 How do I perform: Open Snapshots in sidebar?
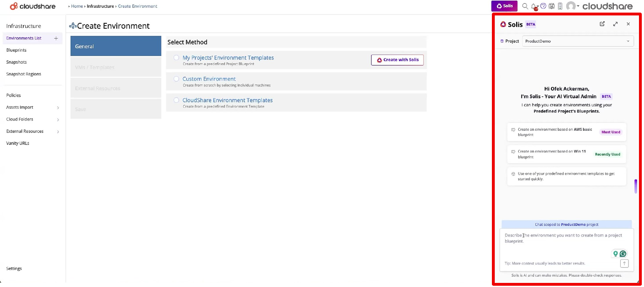coord(16,62)
